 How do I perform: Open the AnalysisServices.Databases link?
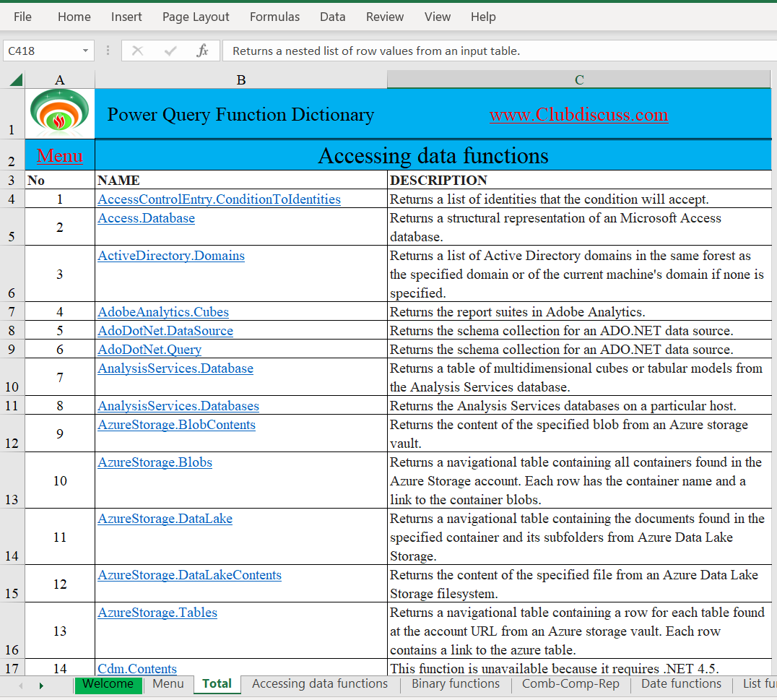tap(178, 406)
